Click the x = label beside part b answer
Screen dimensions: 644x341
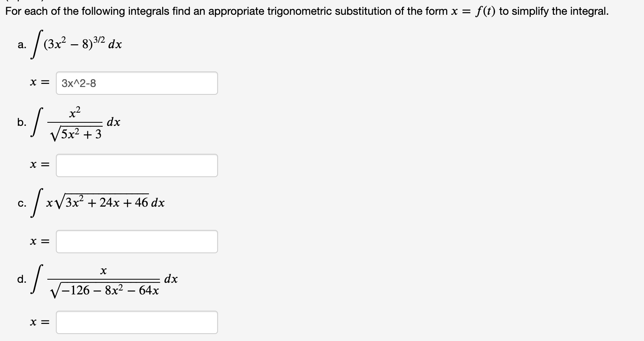coord(39,165)
